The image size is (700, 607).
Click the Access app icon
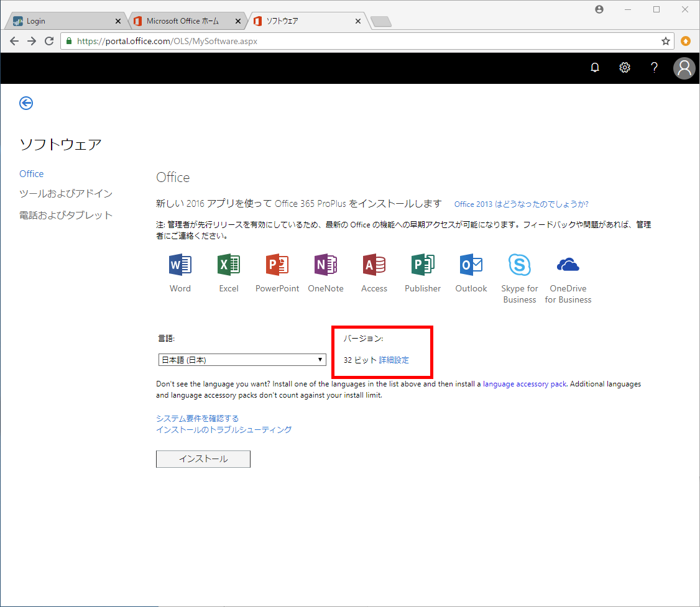tap(374, 265)
